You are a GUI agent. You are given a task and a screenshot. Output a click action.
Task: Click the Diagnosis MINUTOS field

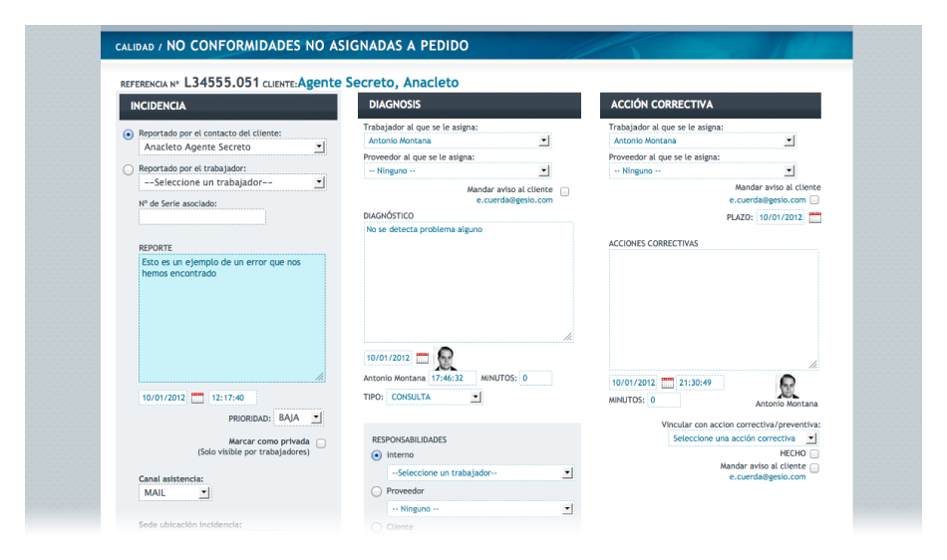[535, 379]
